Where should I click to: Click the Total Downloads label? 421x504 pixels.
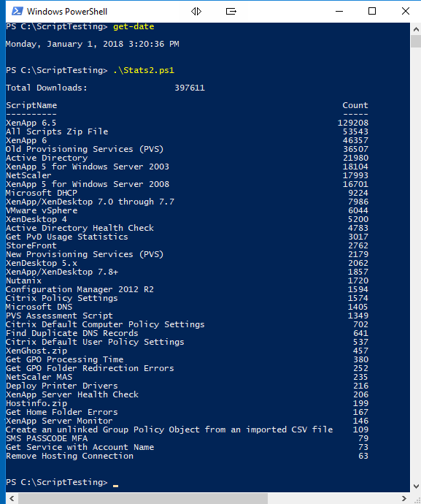(x=47, y=88)
